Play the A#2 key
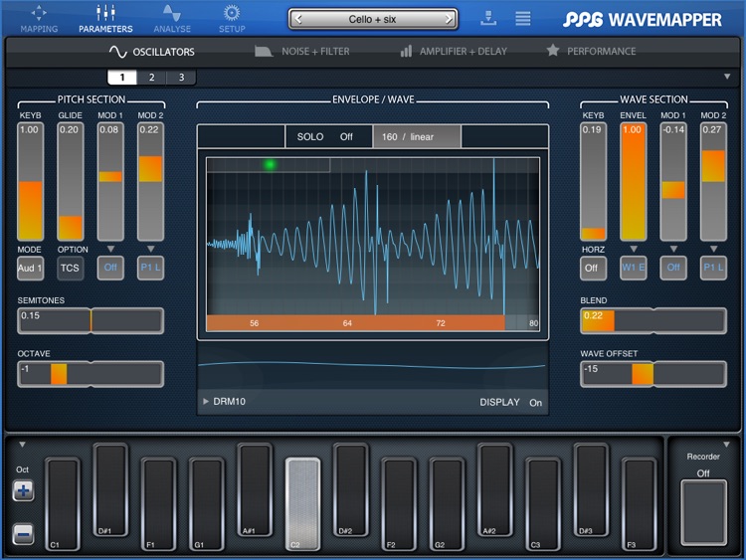The width and height of the screenshot is (746, 560). pyautogui.click(x=494, y=490)
